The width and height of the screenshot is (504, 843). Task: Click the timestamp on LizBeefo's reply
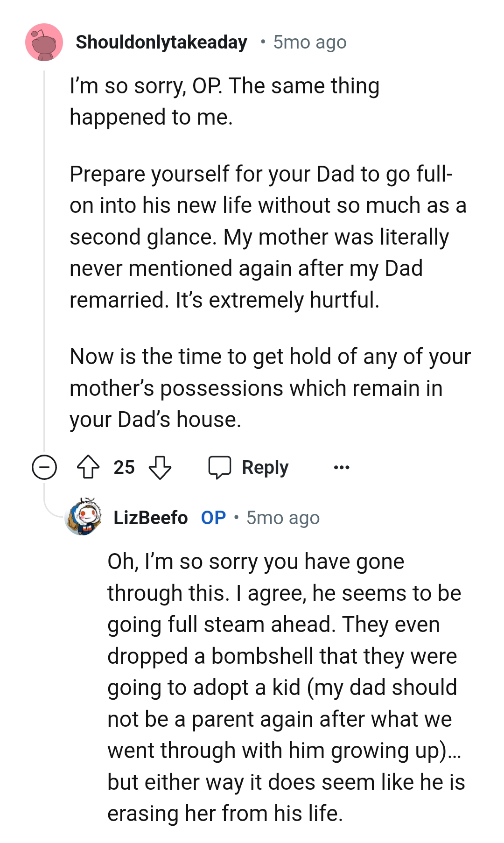click(x=283, y=518)
